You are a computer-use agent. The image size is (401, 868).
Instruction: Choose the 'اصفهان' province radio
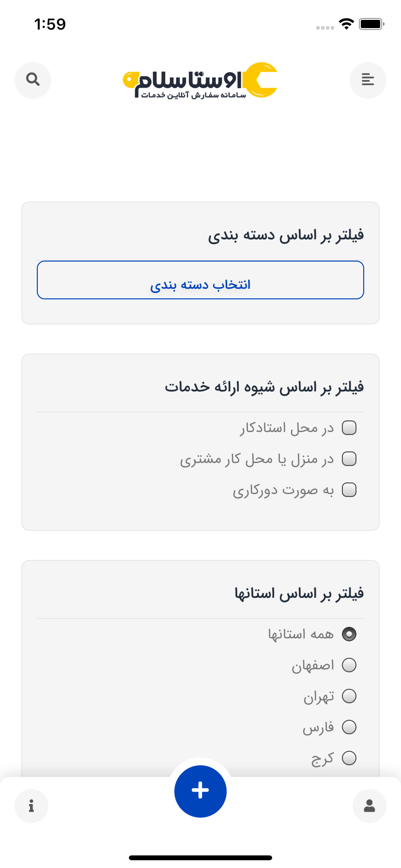pyautogui.click(x=349, y=665)
